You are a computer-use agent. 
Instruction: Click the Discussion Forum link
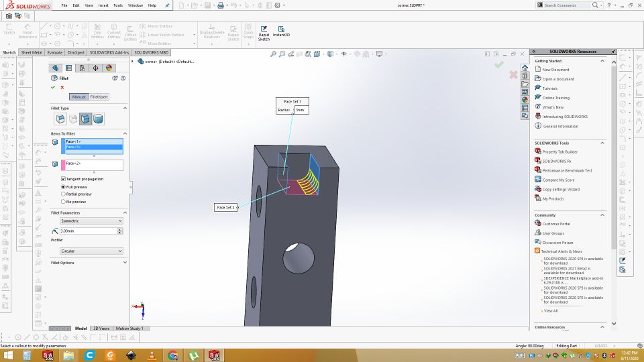pos(557,243)
